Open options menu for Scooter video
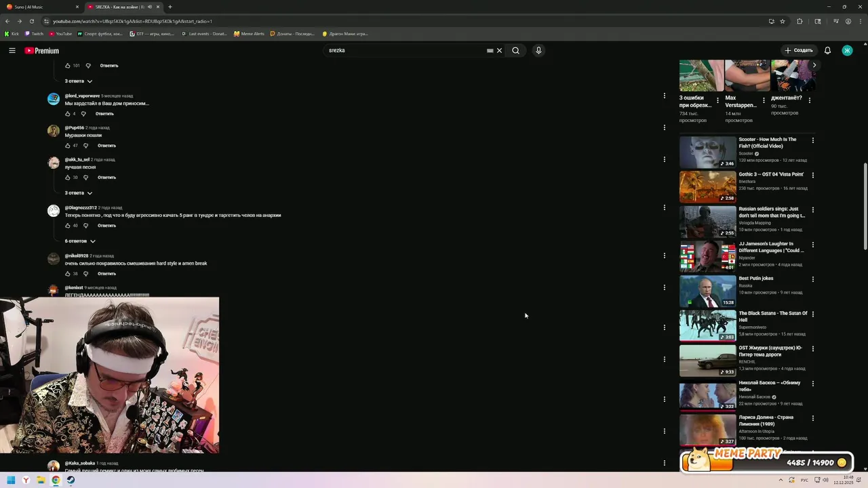The width and height of the screenshot is (868, 488). tap(813, 140)
